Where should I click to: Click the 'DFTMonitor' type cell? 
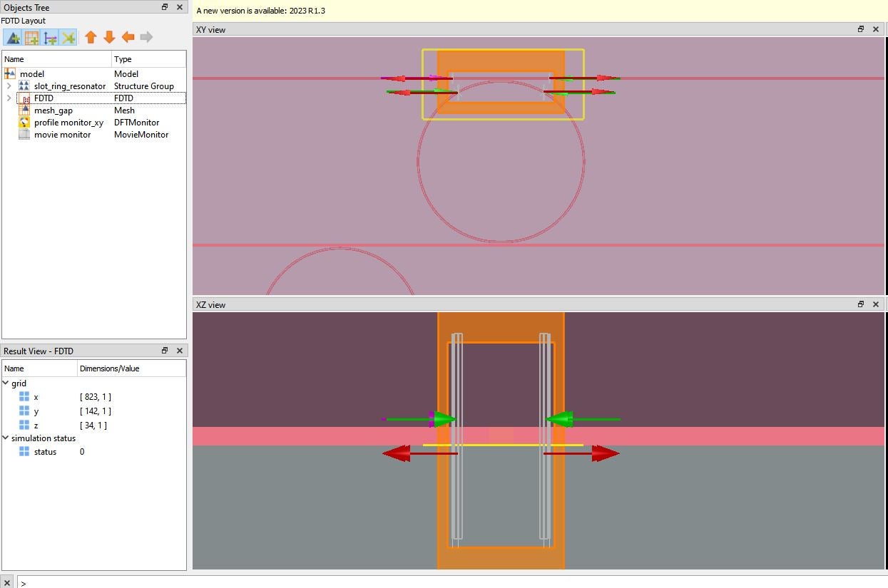[x=136, y=122]
